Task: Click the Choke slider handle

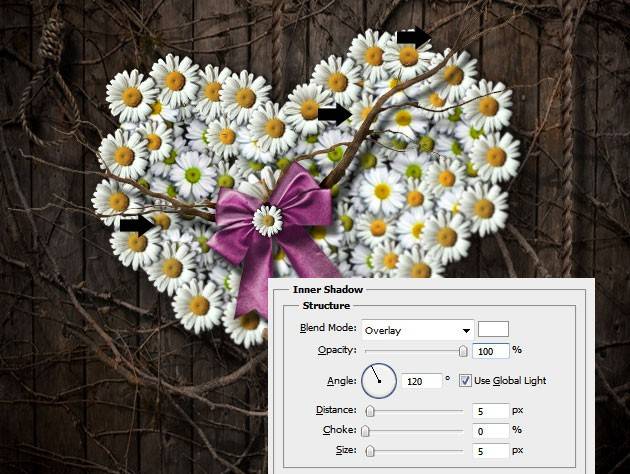Action: (x=365, y=431)
